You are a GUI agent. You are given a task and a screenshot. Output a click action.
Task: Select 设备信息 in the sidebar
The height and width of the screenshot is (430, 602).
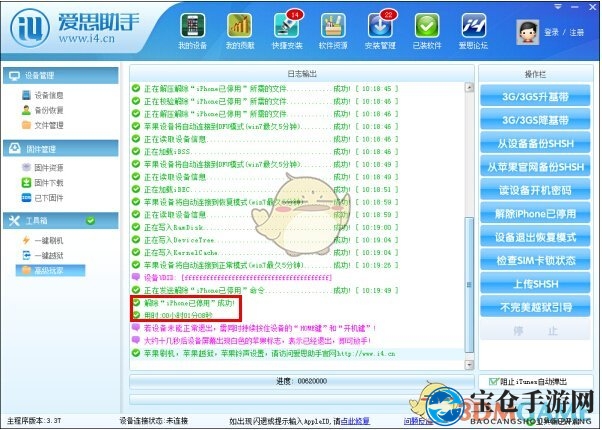(x=43, y=95)
